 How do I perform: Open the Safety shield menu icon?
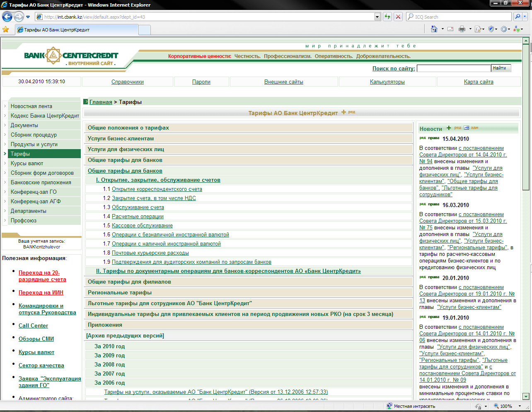pyautogui.click(x=493, y=29)
